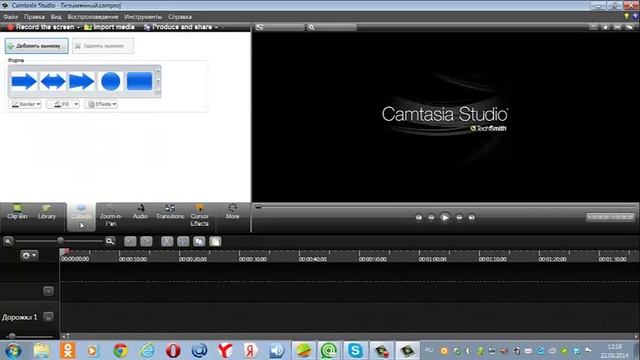Click Import media button
The width and height of the screenshot is (640, 360).
pos(109,27)
